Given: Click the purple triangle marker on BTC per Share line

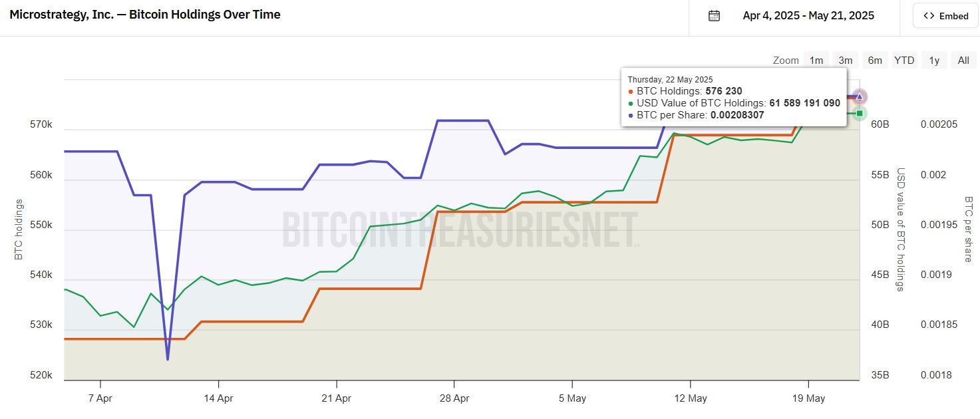Looking at the screenshot, I should click(860, 97).
